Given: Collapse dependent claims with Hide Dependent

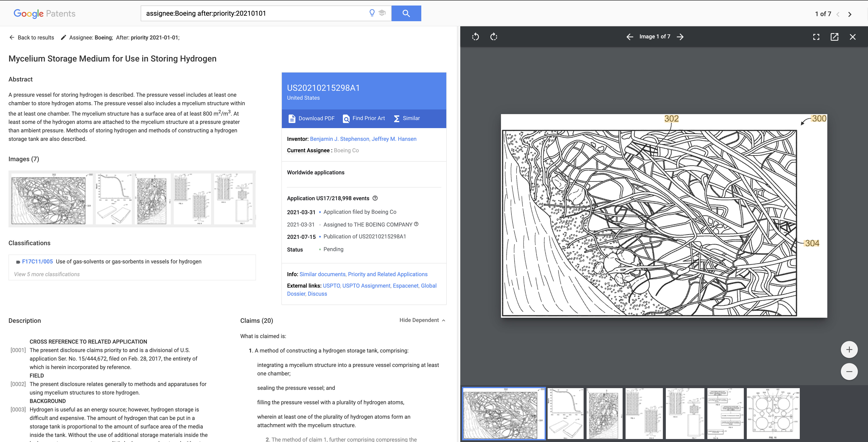Looking at the screenshot, I should point(422,320).
